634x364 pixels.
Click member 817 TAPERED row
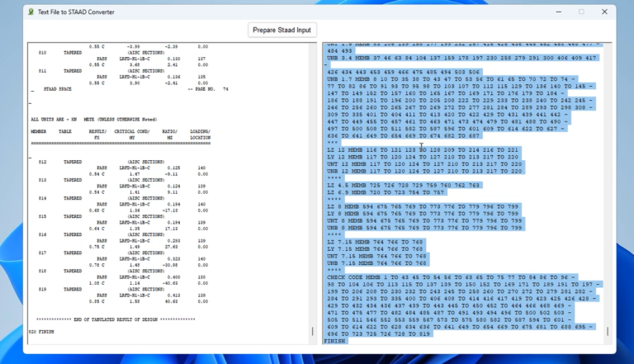click(102, 253)
